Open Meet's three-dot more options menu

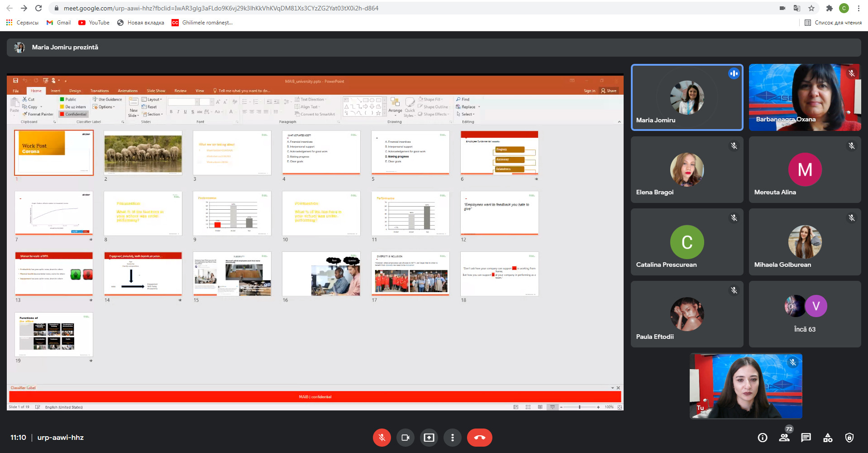pos(453,438)
